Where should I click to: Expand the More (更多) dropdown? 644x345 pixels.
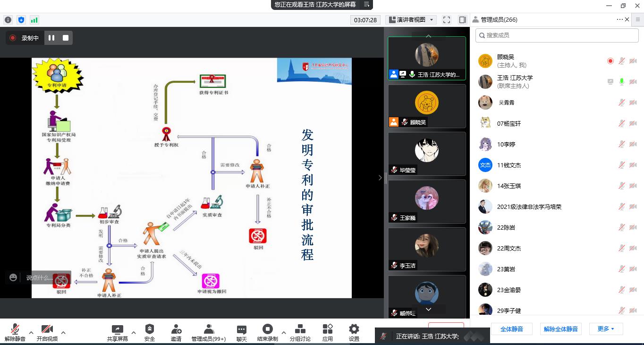605,329
